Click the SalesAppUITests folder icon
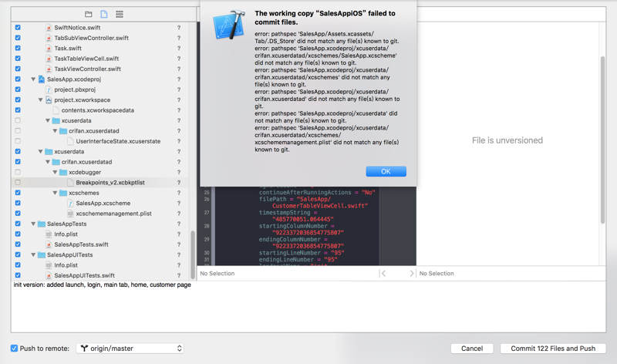 42,255
